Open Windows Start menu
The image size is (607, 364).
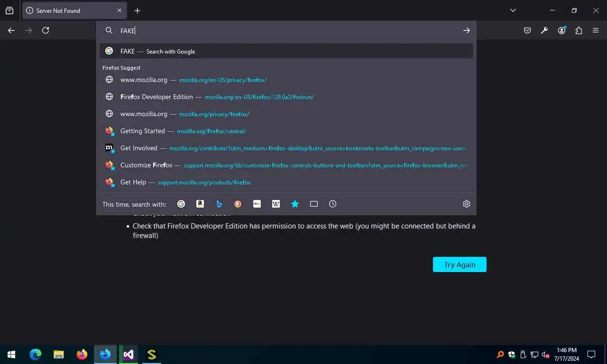tap(11, 354)
